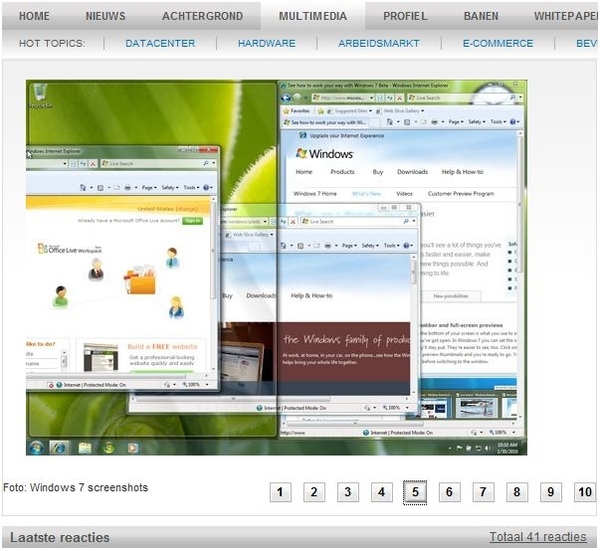
Task: Open Products on the Windows site menu
Action: (x=342, y=172)
